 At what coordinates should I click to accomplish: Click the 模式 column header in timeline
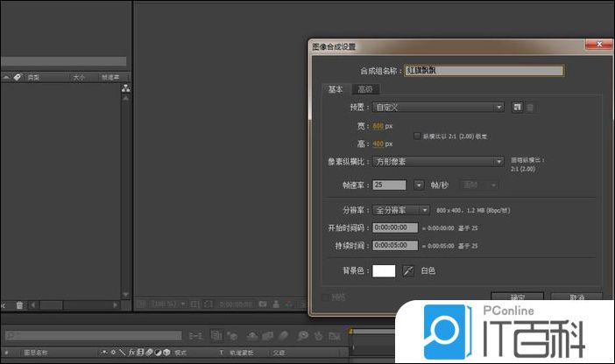tap(180, 353)
